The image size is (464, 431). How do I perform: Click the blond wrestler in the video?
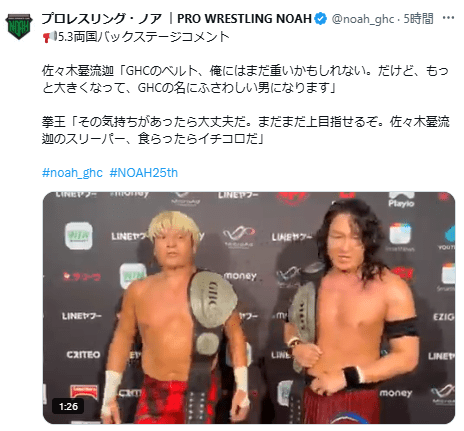[x=175, y=317]
